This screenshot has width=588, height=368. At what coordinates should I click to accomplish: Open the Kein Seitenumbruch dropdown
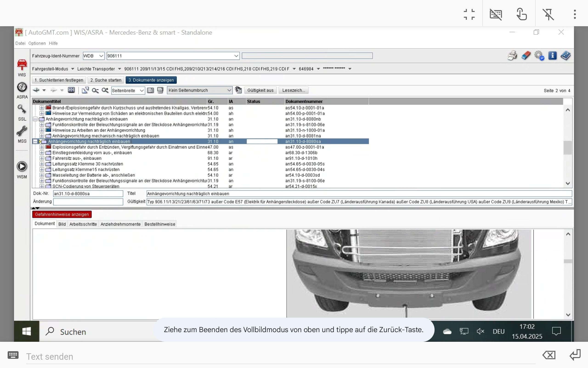229,90
